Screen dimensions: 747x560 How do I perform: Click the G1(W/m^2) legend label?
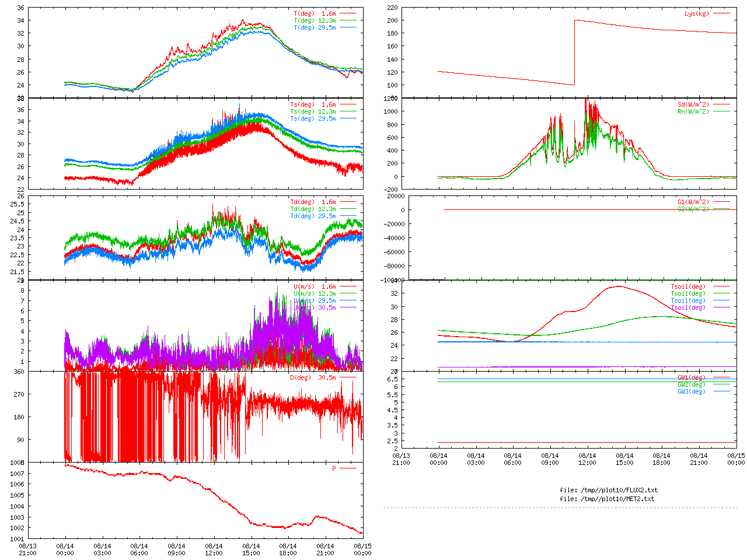click(693, 202)
